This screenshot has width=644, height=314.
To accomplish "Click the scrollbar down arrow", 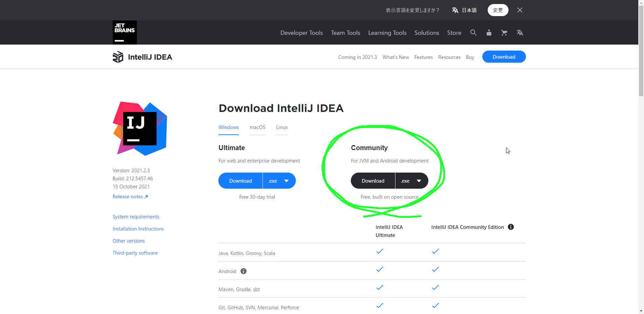I will 641,311.
